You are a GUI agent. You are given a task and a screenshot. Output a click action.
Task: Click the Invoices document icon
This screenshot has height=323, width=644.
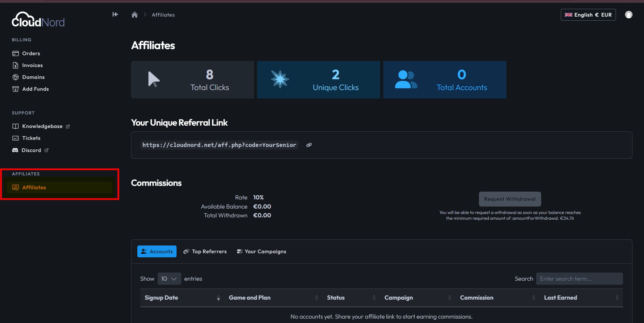pos(16,65)
